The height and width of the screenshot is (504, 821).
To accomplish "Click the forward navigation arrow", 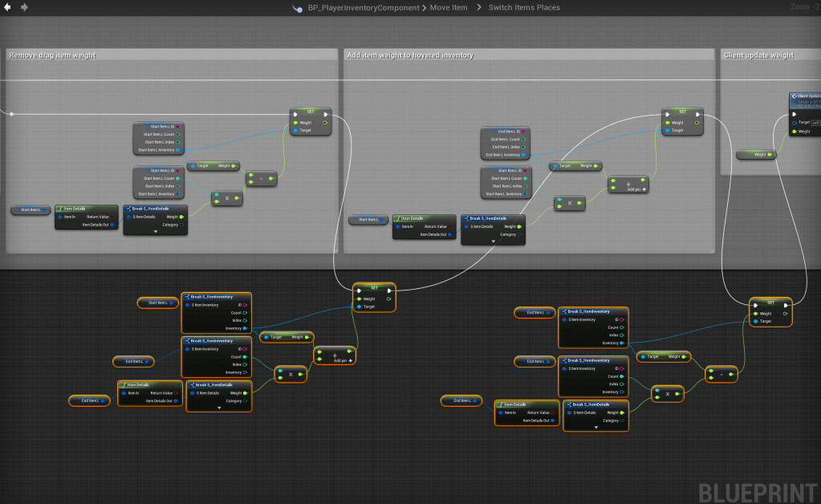I will pos(24,7).
